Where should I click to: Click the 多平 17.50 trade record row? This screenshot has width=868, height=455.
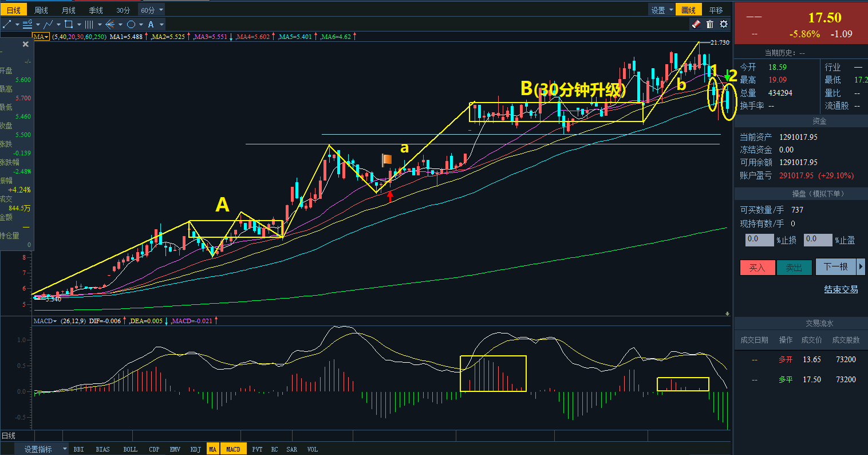point(801,379)
